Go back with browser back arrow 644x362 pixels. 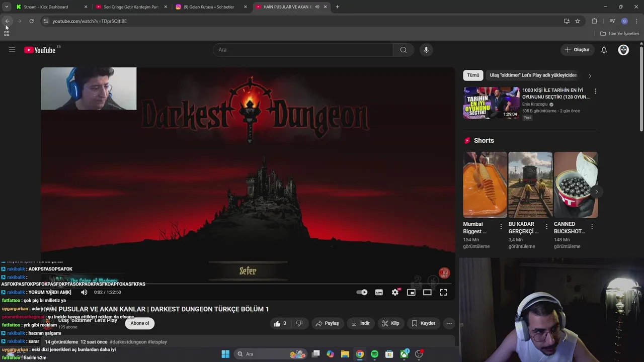pos(7,21)
